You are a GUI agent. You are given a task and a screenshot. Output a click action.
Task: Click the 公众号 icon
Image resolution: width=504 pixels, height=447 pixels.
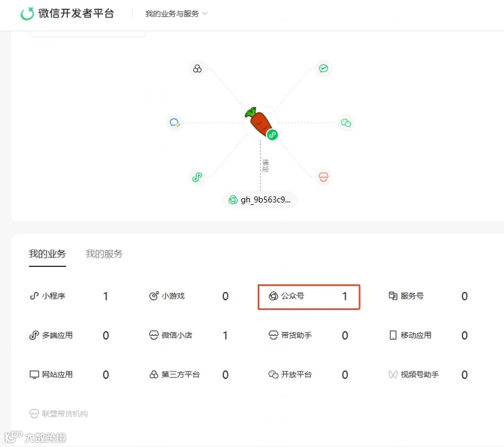pyautogui.click(x=273, y=296)
